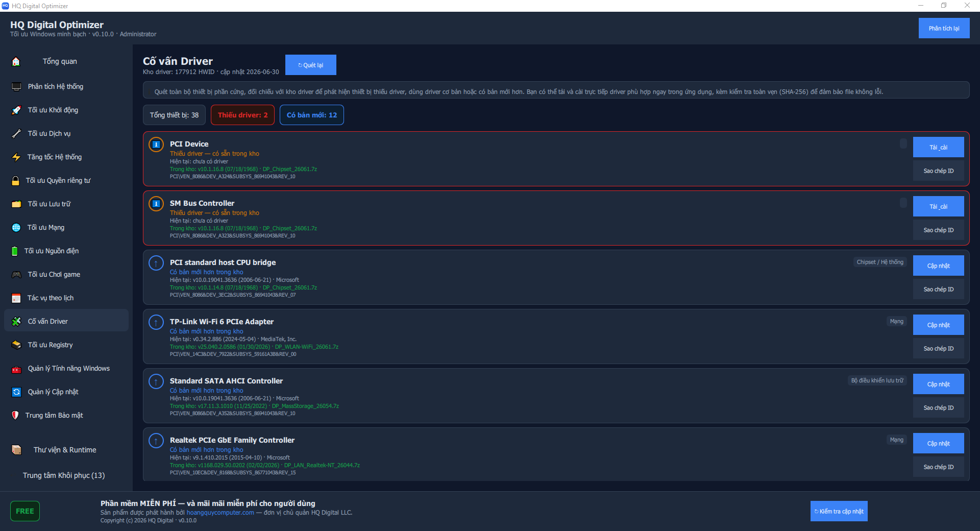
Task: Filter by Tổng thiết bị: 38
Action: (174, 115)
